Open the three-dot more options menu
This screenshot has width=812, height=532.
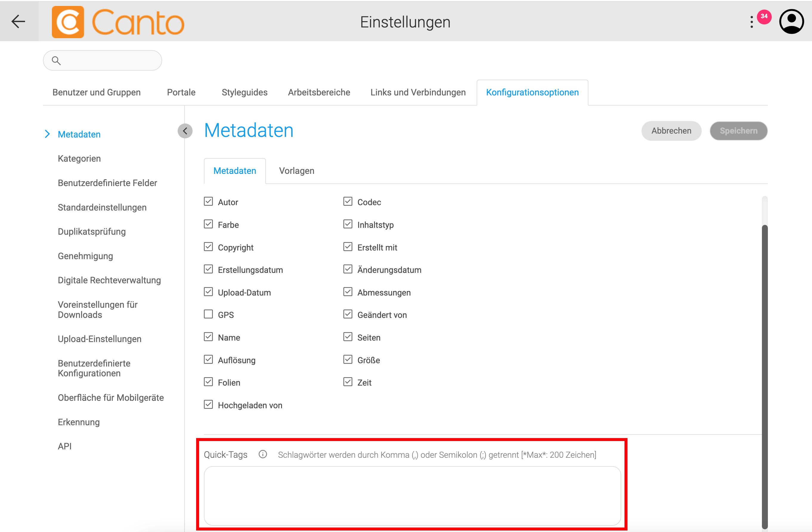point(751,22)
